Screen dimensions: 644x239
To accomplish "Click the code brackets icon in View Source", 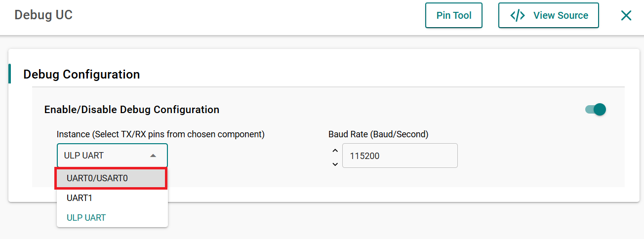I will [518, 15].
